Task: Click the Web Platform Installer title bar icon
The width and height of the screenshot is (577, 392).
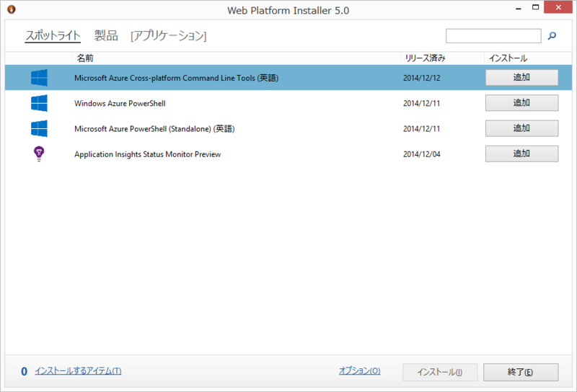Action: 12,9
